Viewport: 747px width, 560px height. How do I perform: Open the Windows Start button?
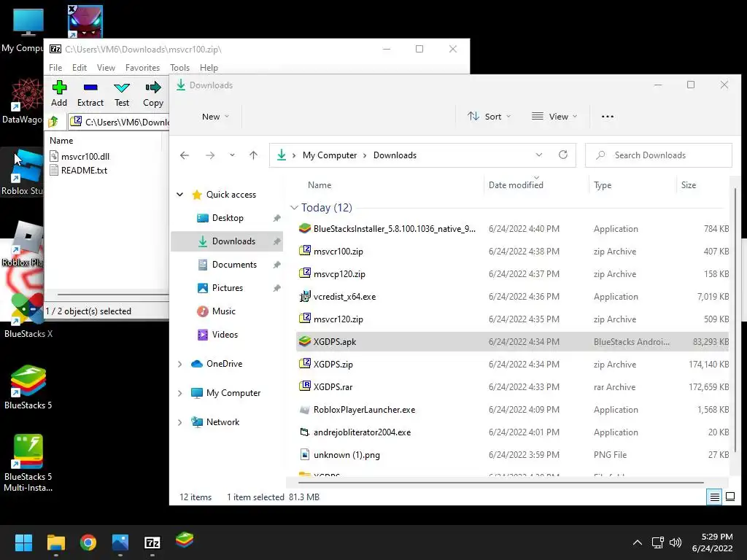(23, 542)
